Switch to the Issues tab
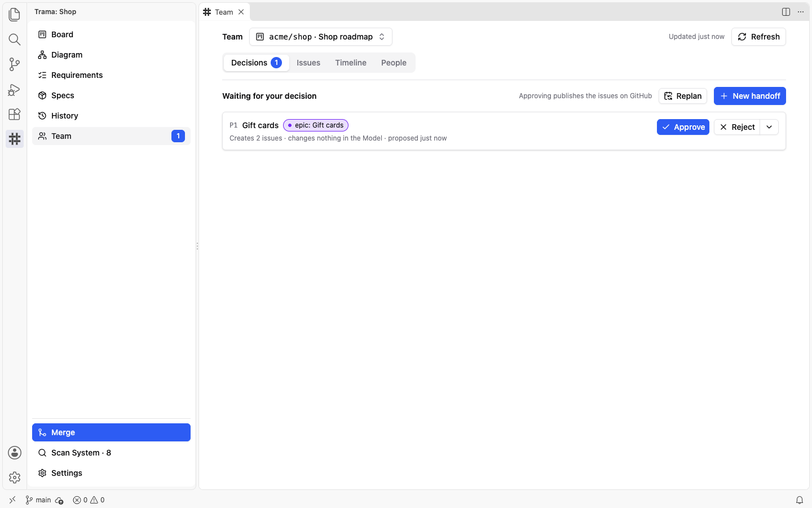This screenshot has width=812, height=508. pos(308,63)
